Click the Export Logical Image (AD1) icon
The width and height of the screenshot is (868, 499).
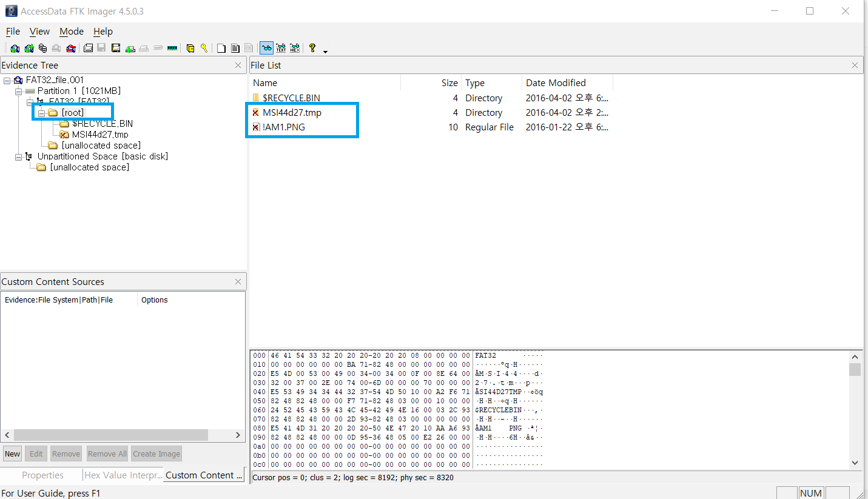point(116,49)
